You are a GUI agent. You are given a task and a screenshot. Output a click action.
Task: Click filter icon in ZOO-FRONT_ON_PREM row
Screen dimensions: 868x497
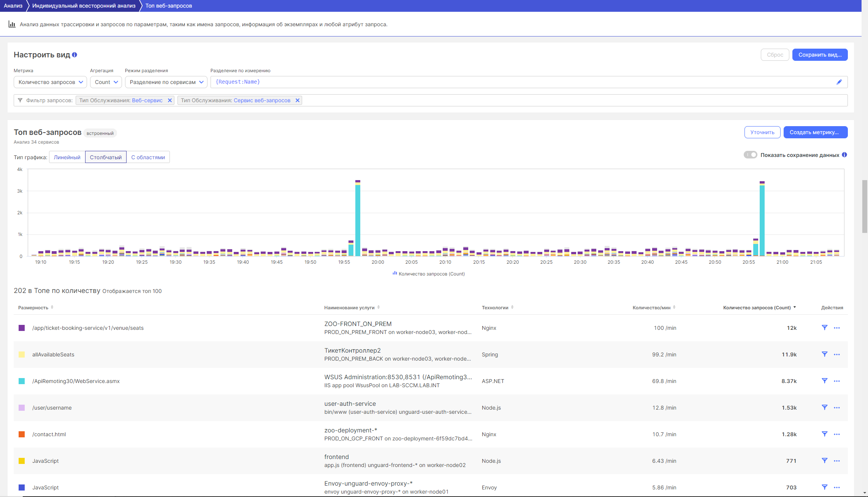coord(824,328)
